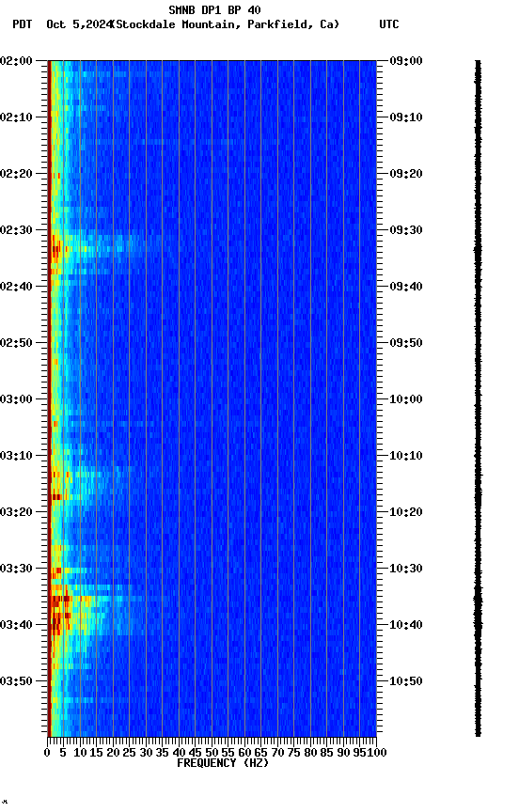Click the 50 Hz axis label
Image resolution: width=519 pixels, height=812 pixels.
pos(212,753)
